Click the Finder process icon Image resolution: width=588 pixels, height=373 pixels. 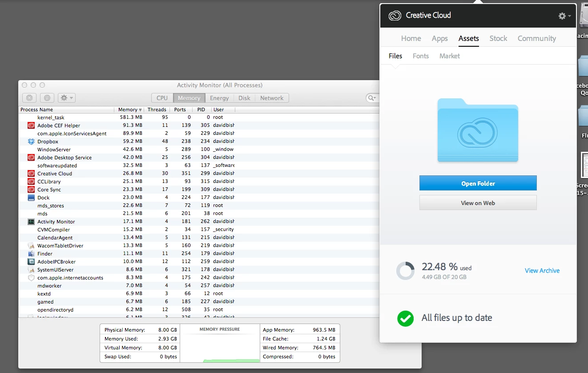click(31, 254)
